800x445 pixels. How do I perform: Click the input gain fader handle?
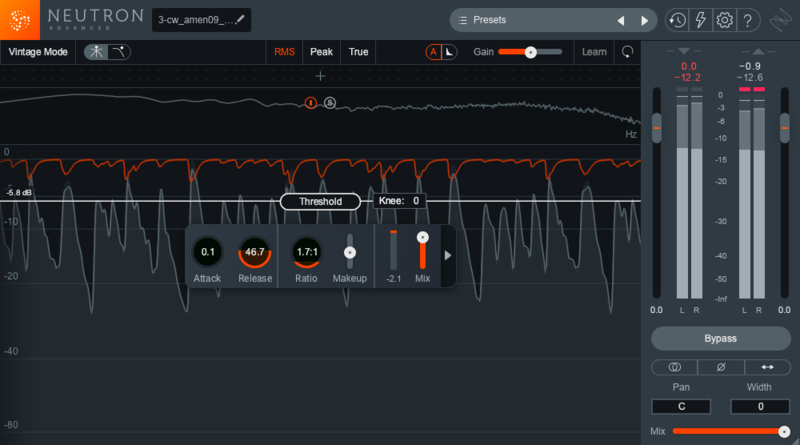click(657, 128)
